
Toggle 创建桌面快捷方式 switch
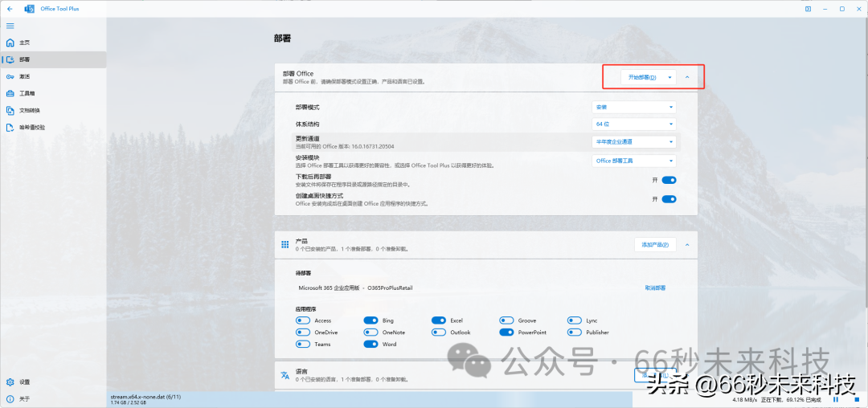669,199
